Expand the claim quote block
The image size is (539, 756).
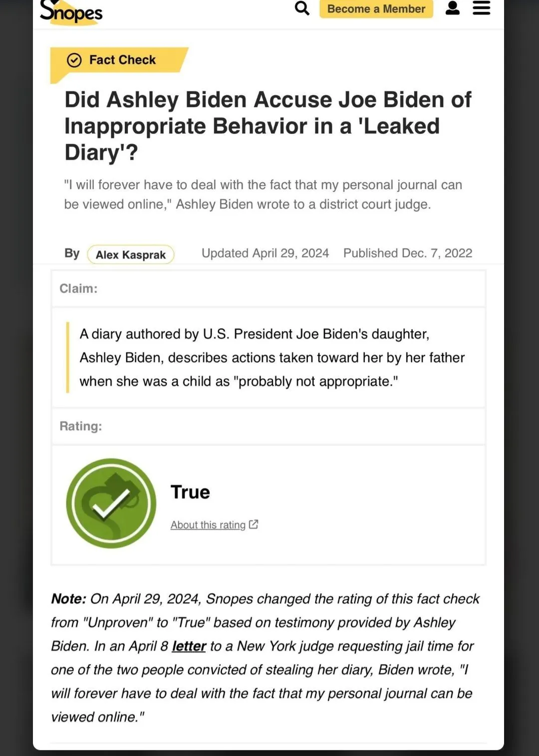pos(272,358)
